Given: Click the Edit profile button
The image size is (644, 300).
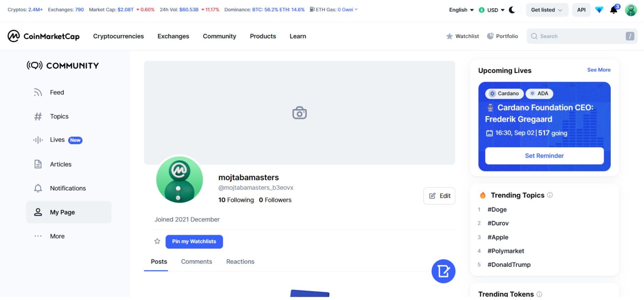Looking at the screenshot, I should click(439, 196).
